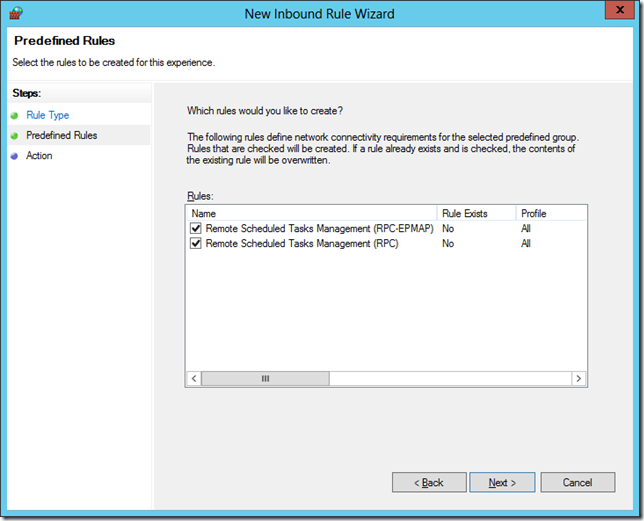Image resolution: width=644 pixels, height=521 pixels.
Task: Cancel the wizard
Action: pos(577,483)
